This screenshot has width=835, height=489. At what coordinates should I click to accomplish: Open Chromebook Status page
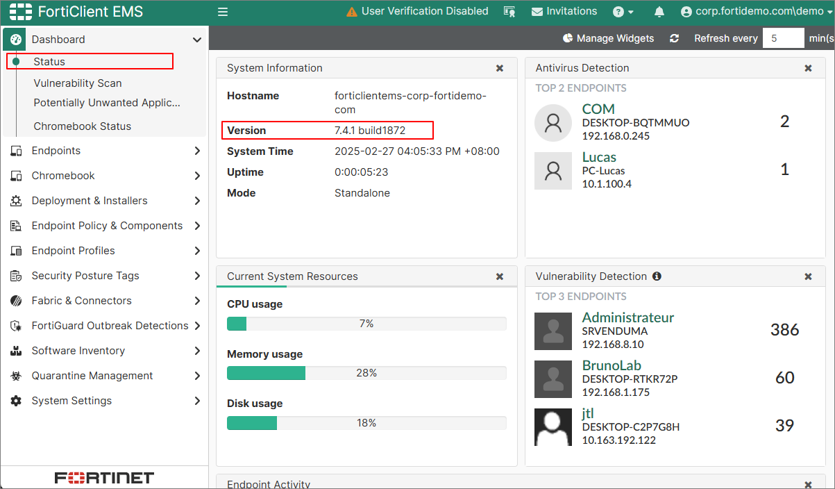(82, 126)
